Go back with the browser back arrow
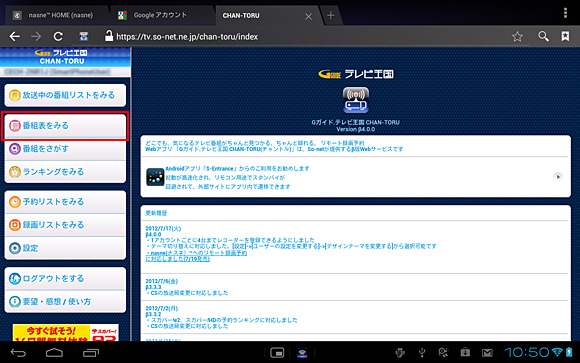Viewport: 580px width, 363px height. point(15,36)
